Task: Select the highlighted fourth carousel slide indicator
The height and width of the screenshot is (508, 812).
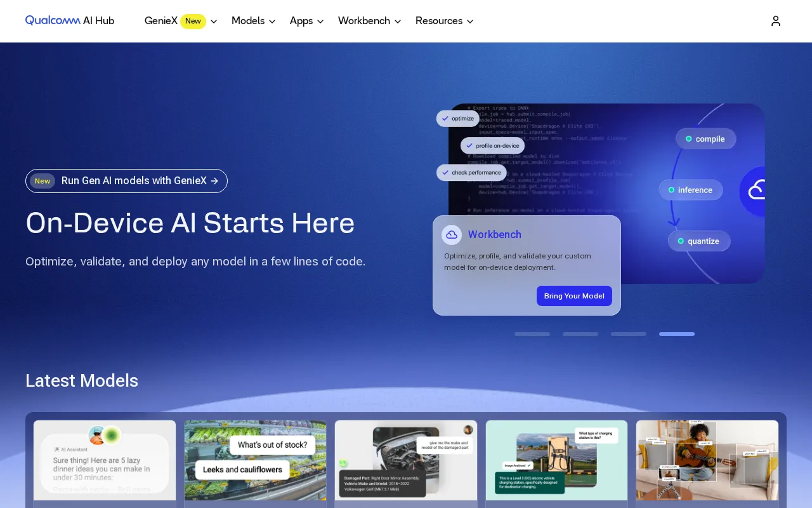Action: click(x=677, y=334)
